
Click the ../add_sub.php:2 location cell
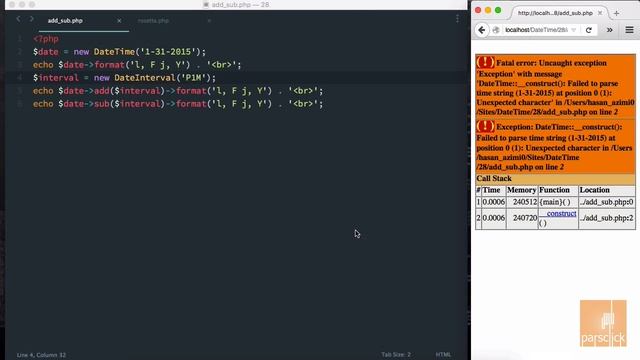point(607,218)
